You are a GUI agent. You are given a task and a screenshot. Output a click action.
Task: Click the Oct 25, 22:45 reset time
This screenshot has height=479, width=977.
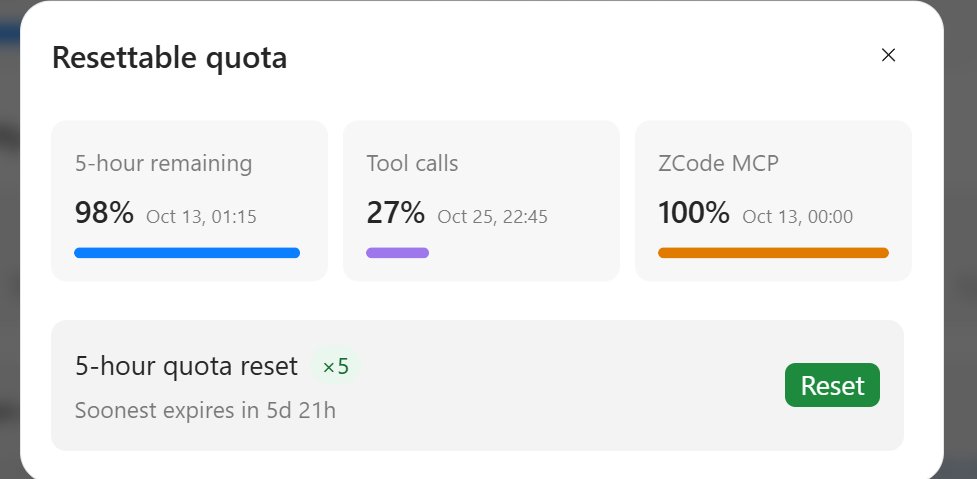pos(492,217)
